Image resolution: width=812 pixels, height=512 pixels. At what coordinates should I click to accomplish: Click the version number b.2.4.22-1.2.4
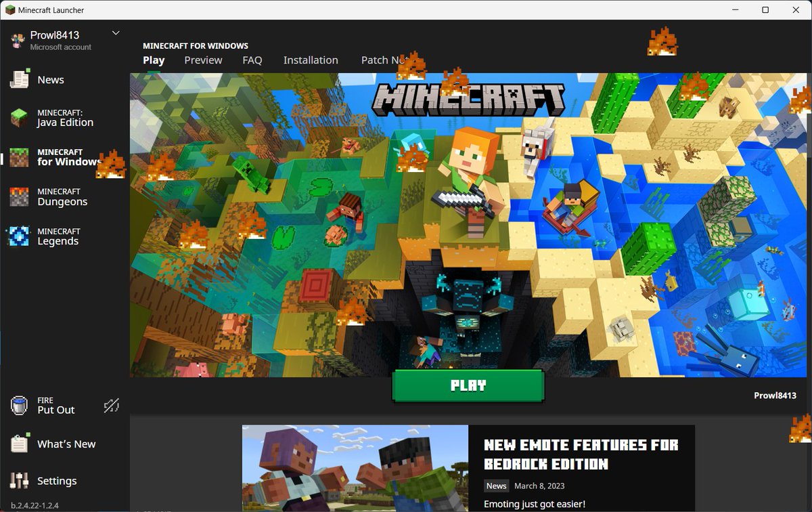[35, 505]
